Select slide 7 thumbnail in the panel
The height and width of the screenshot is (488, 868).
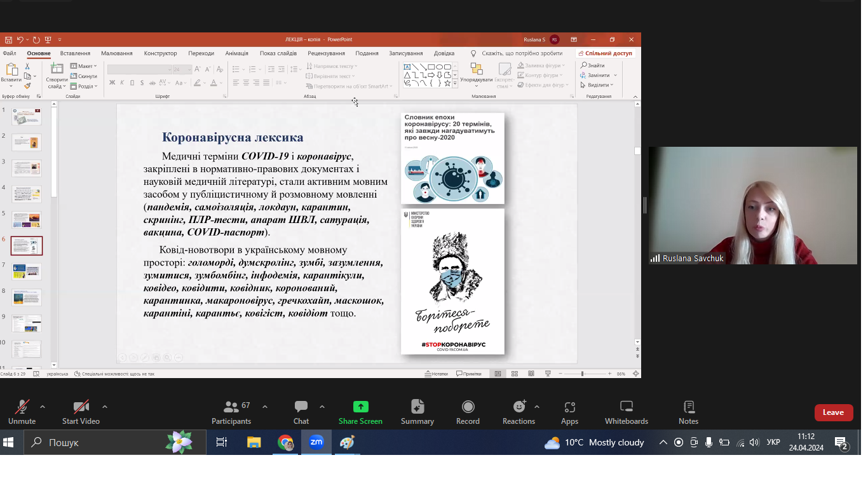[x=27, y=272]
